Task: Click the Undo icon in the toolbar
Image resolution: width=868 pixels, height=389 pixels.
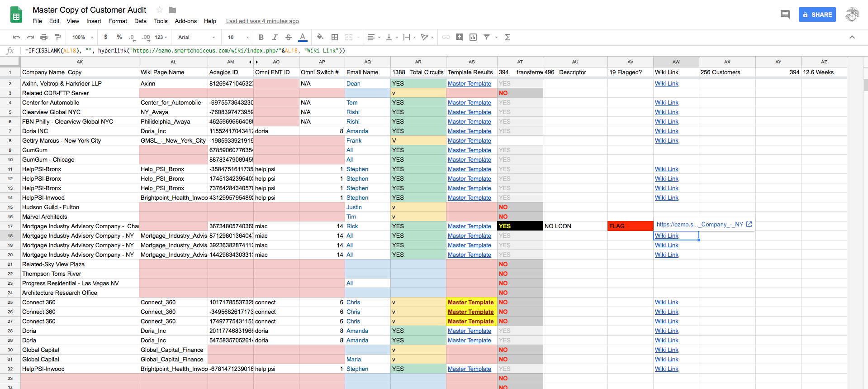Action: point(17,37)
